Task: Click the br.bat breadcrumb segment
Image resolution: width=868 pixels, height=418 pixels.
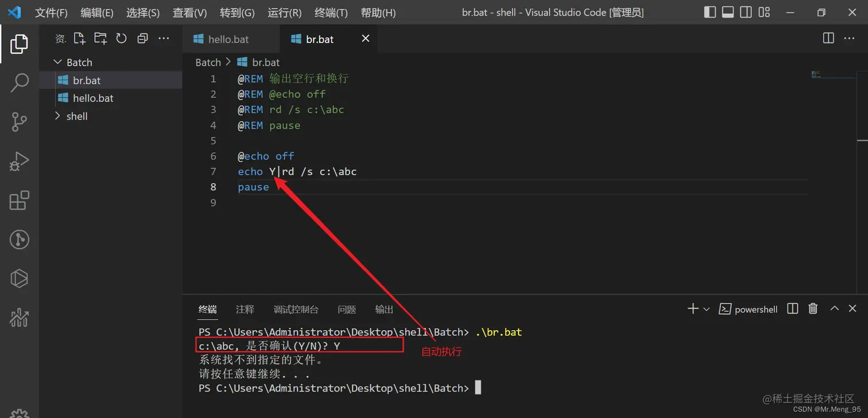Action: (x=259, y=63)
